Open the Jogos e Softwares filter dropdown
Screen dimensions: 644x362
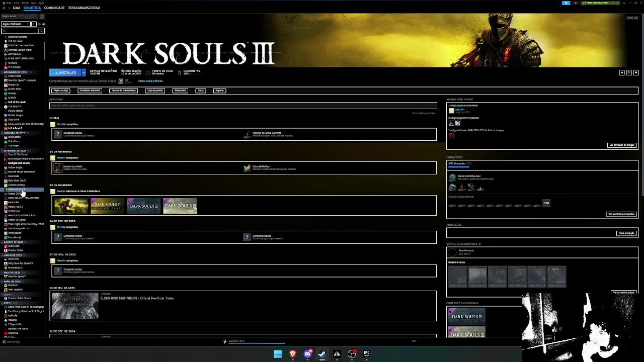pos(16,24)
